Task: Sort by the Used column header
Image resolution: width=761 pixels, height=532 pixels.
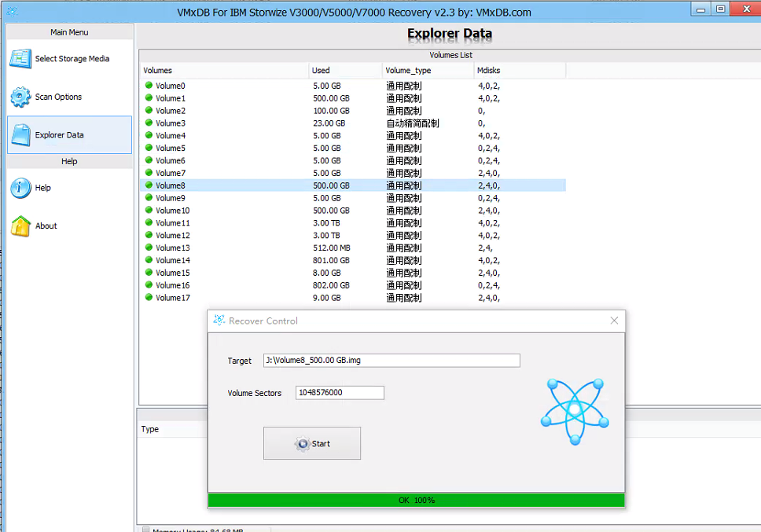Action: [346, 70]
